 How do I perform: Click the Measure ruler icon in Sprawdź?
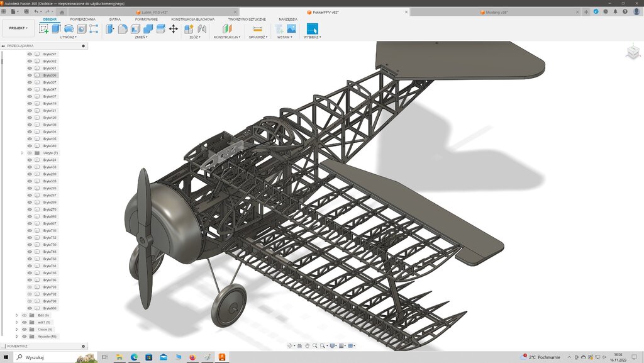coord(257,28)
